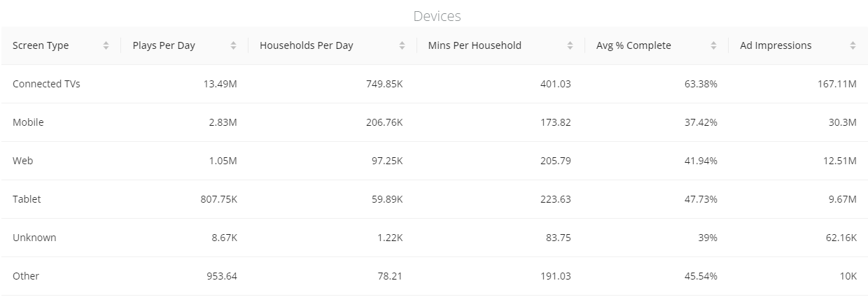
Task: Toggle Mins Per Household sort arrows
Action: pyautogui.click(x=570, y=45)
